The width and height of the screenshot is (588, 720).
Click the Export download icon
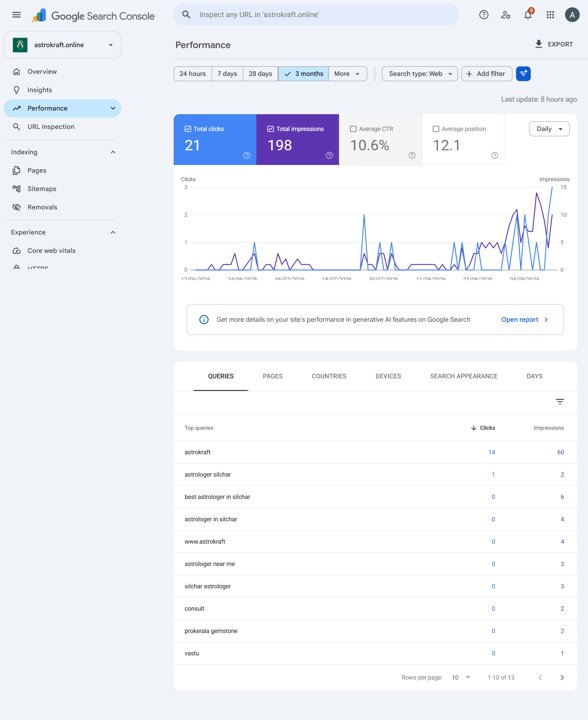coord(539,44)
